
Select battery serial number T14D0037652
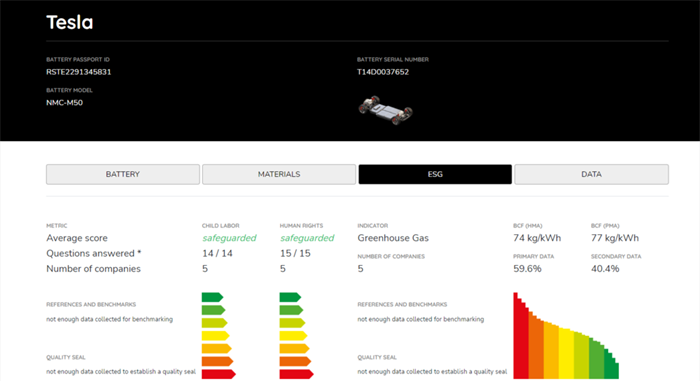click(x=383, y=72)
